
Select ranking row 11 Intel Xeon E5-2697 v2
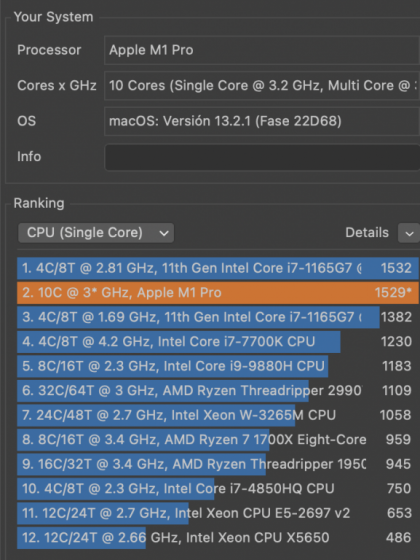pyautogui.click(x=218, y=514)
